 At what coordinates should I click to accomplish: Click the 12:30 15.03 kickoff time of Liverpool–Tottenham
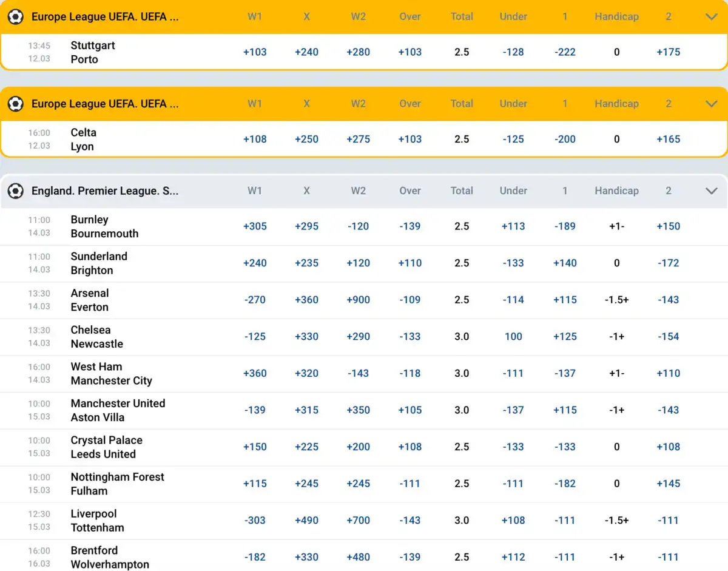(x=39, y=521)
